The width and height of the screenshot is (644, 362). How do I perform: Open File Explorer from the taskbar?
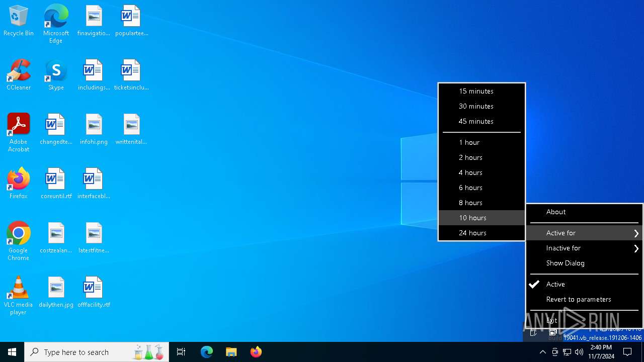231,352
